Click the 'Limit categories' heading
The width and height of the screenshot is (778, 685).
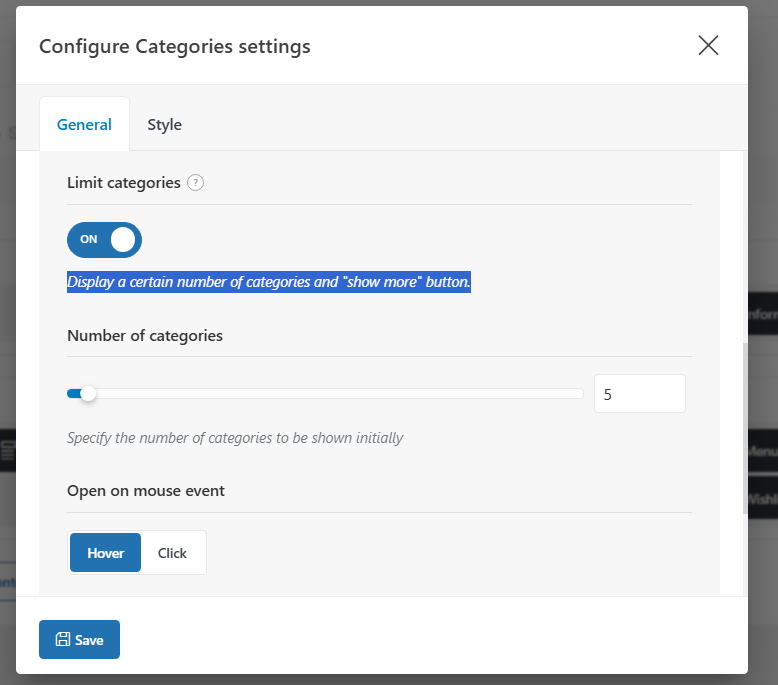124,183
